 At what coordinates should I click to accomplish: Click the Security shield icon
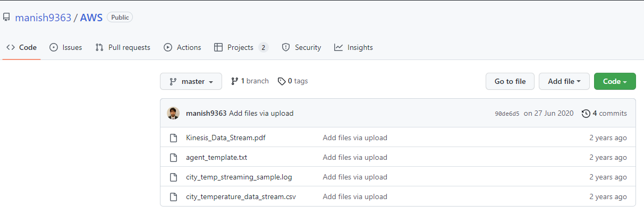point(286,47)
